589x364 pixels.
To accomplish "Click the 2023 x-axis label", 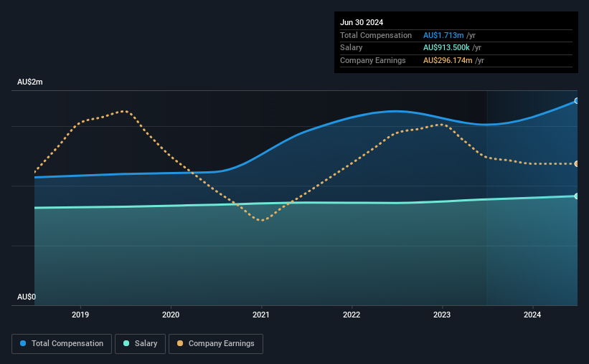I will tap(442, 315).
